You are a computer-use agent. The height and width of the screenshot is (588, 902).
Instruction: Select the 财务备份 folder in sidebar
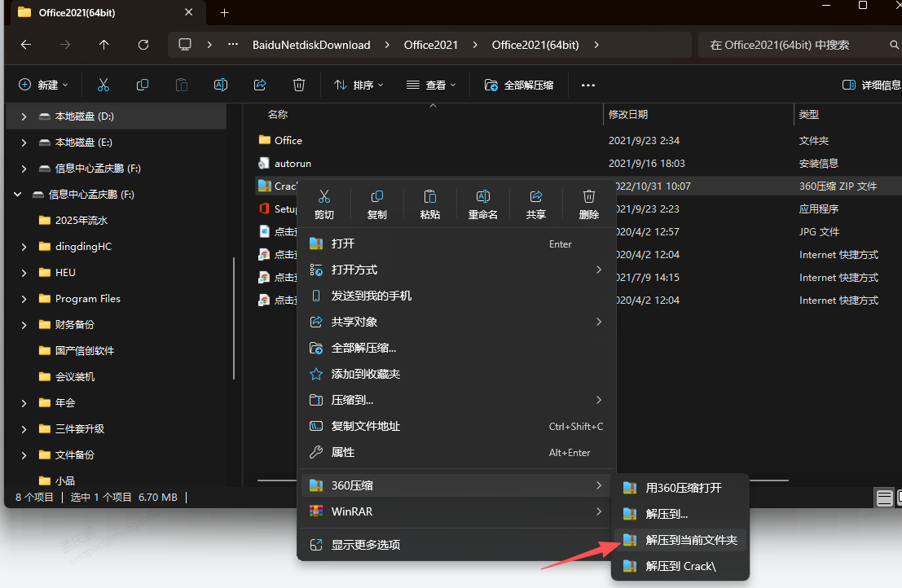coord(74,325)
